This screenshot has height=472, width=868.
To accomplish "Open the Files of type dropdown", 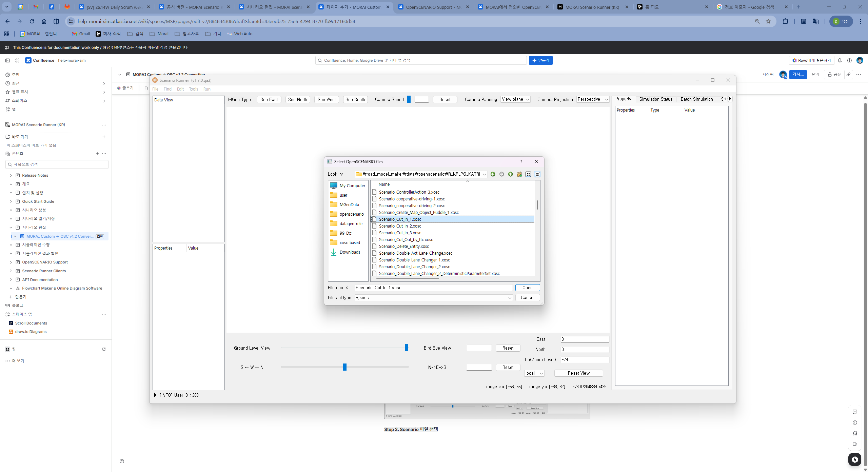I will click(x=510, y=298).
